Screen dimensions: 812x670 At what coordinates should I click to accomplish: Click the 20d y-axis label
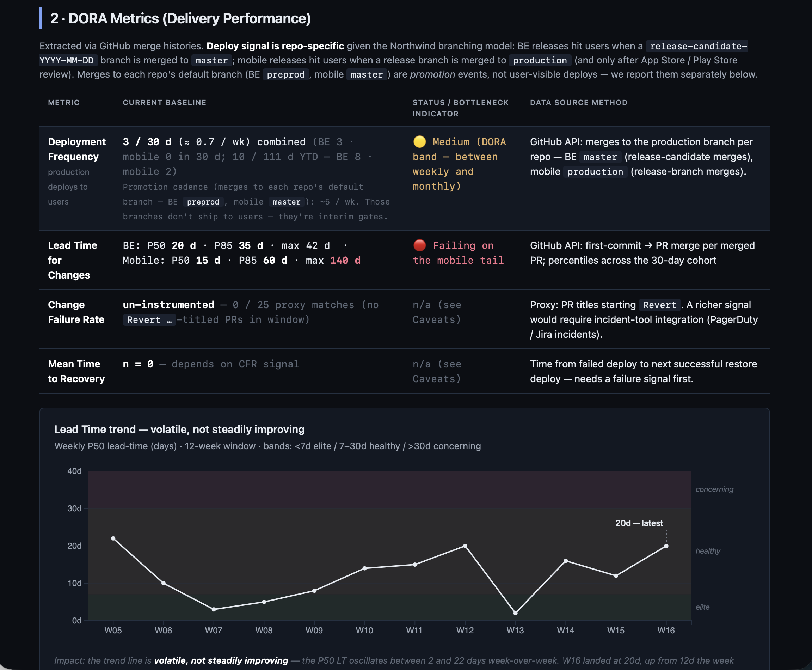[74, 546]
